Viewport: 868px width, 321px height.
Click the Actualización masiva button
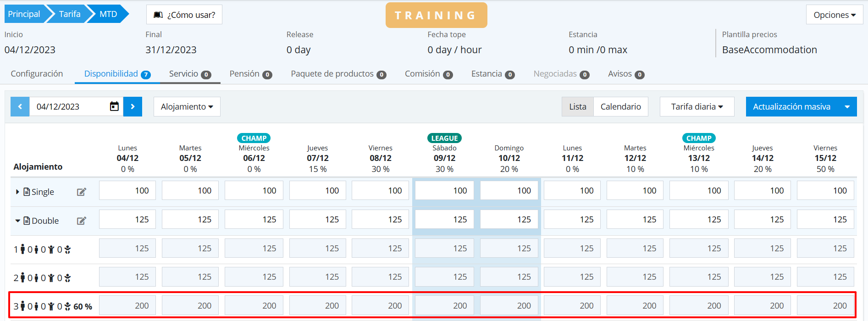click(x=791, y=106)
